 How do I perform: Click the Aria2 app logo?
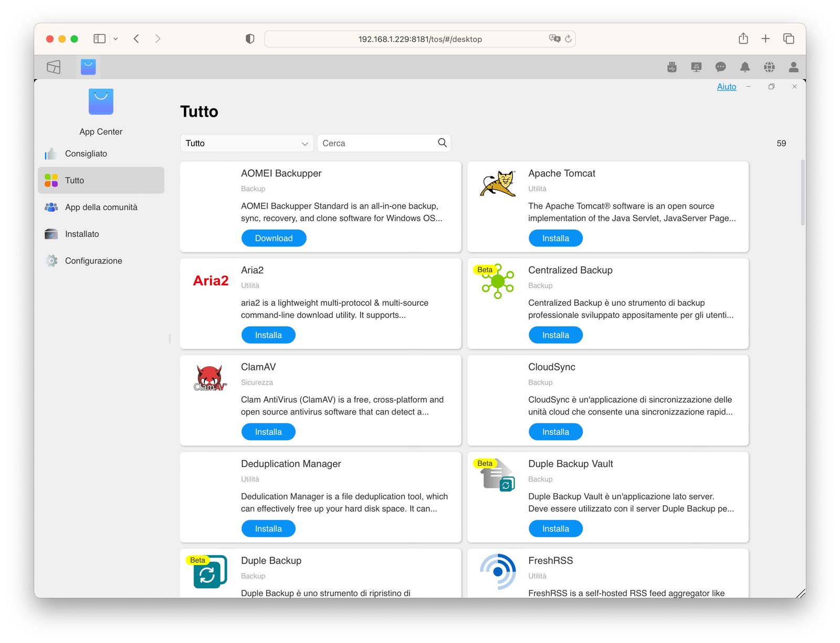click(x=211, y=281)
